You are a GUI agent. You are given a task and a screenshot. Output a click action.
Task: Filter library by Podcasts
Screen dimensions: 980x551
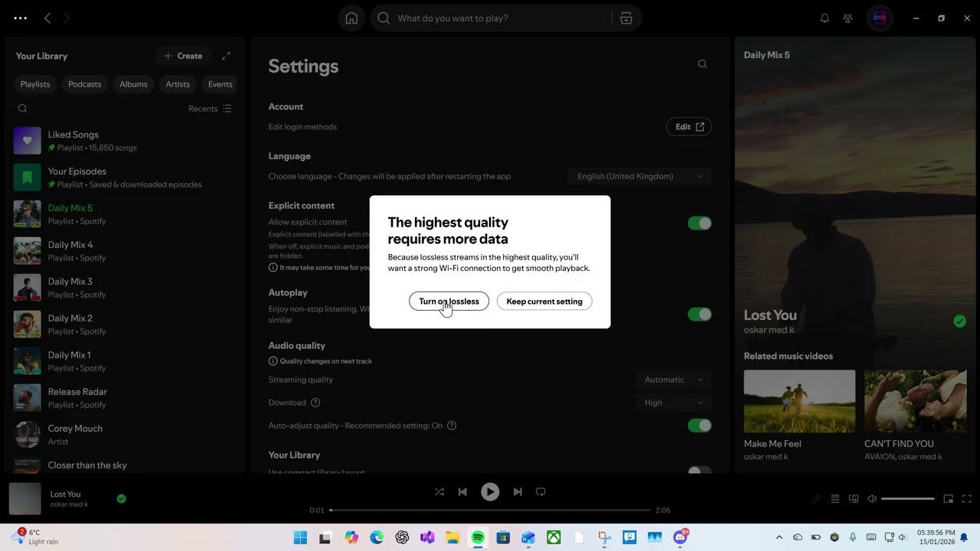coord(84,84)
